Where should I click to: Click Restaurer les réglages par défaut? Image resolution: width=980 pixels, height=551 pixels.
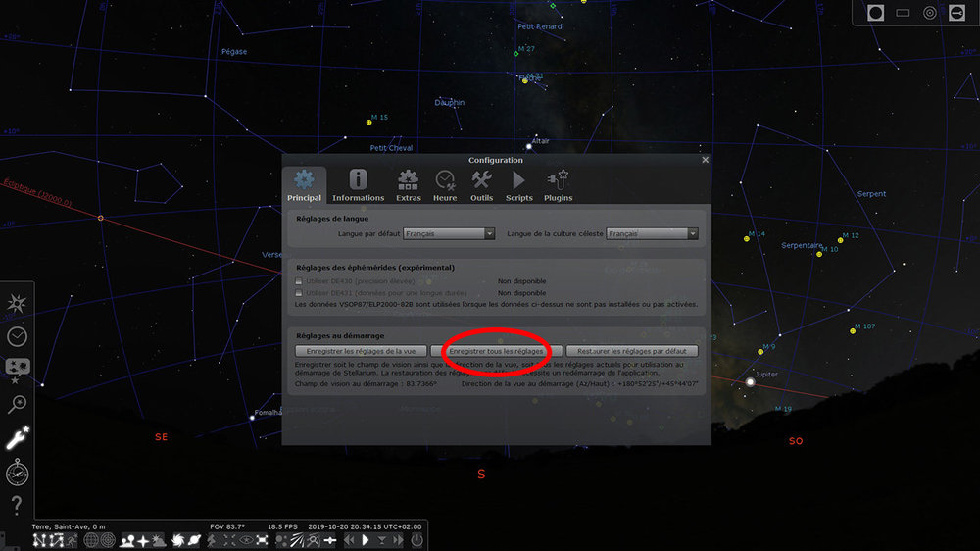[x=632, y=352]
